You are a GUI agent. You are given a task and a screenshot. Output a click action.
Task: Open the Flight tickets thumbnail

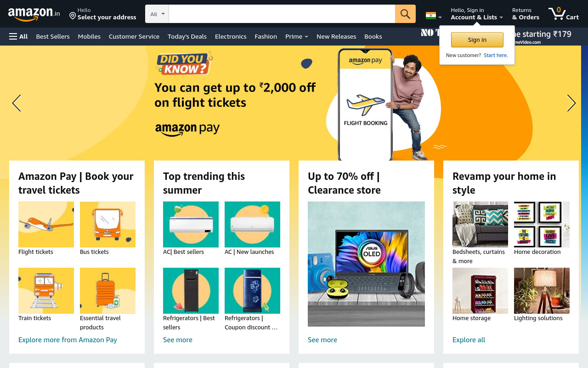coord(46,224)
